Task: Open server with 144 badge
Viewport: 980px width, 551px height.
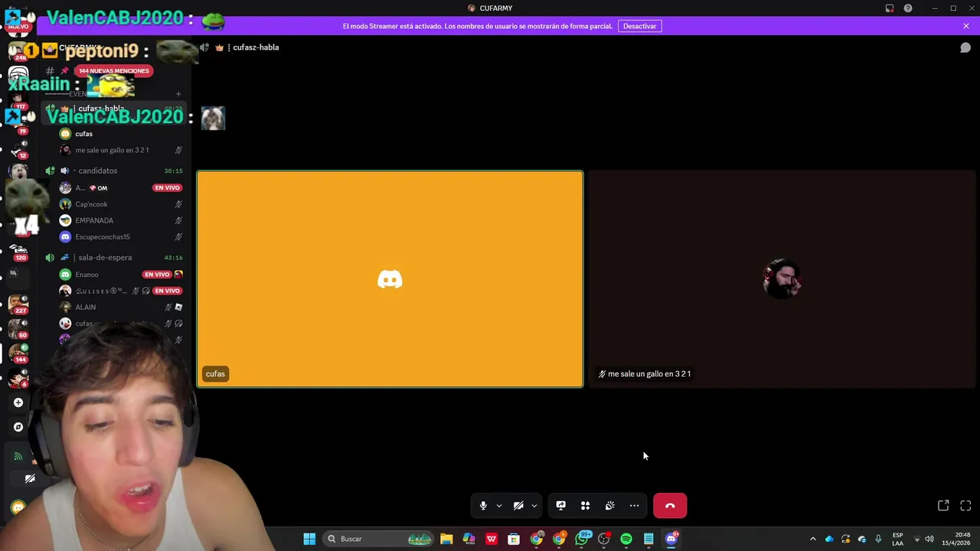Action: 18,353
